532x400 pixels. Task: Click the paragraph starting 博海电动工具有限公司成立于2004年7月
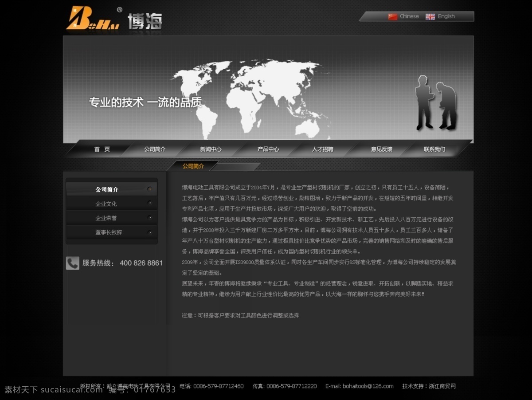click(x=318, y=198)
